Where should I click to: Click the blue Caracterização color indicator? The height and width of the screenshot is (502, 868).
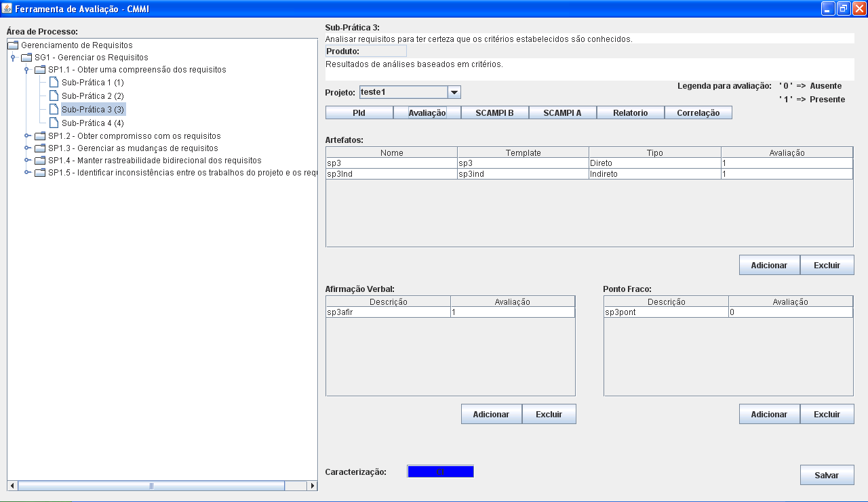pyautogui.click(x=441, y=472)
